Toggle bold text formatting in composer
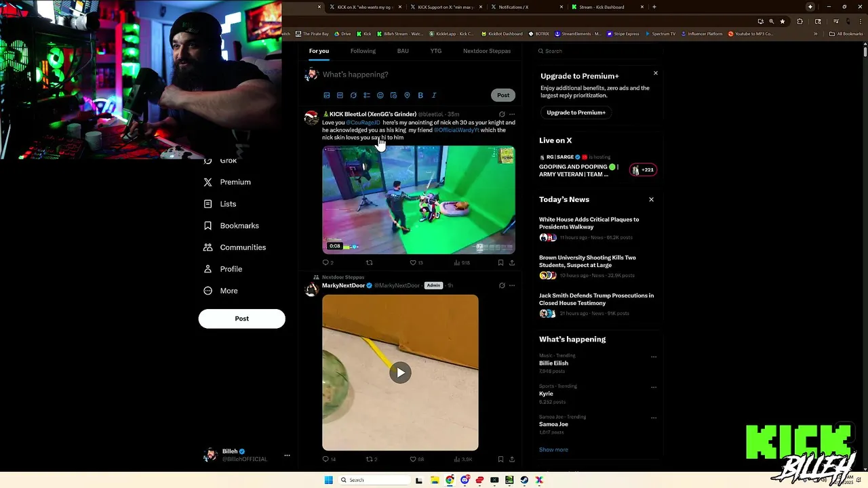The width and height of the screenshot is (868, 488). tap(420, 96)
